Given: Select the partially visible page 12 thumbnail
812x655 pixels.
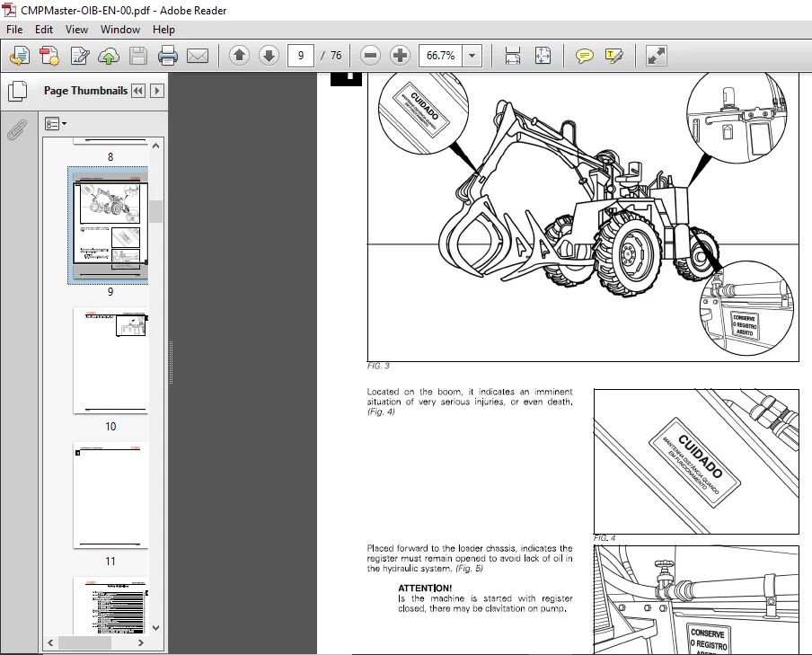Looking at the screenshot, I should (x=110, y=606).
